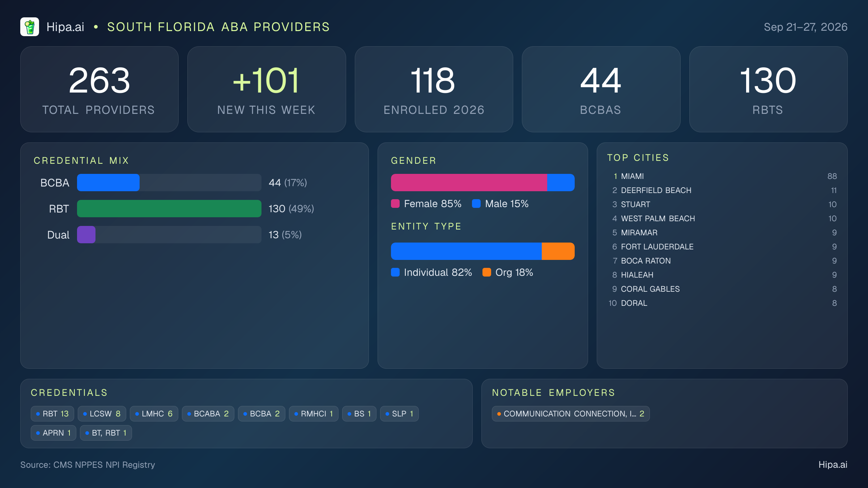868x488 pixels.
Task: Select the MIAMI row in Top Cities
Action: [722, 176]
